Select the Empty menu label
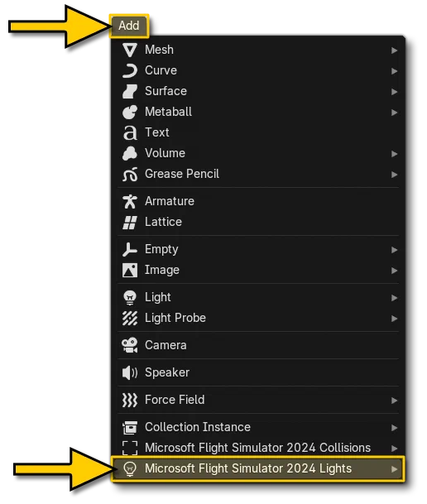The image size is (427, 504). pyautogui.click(x=161, y=250)
